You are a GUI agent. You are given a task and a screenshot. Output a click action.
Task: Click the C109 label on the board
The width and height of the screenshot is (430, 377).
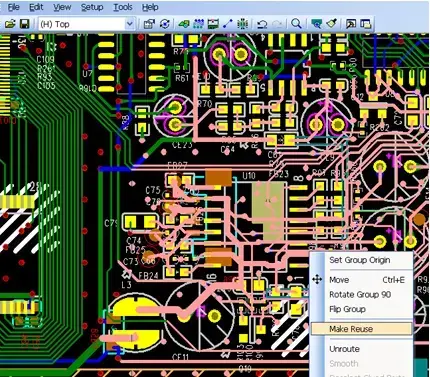coord(45,60)
